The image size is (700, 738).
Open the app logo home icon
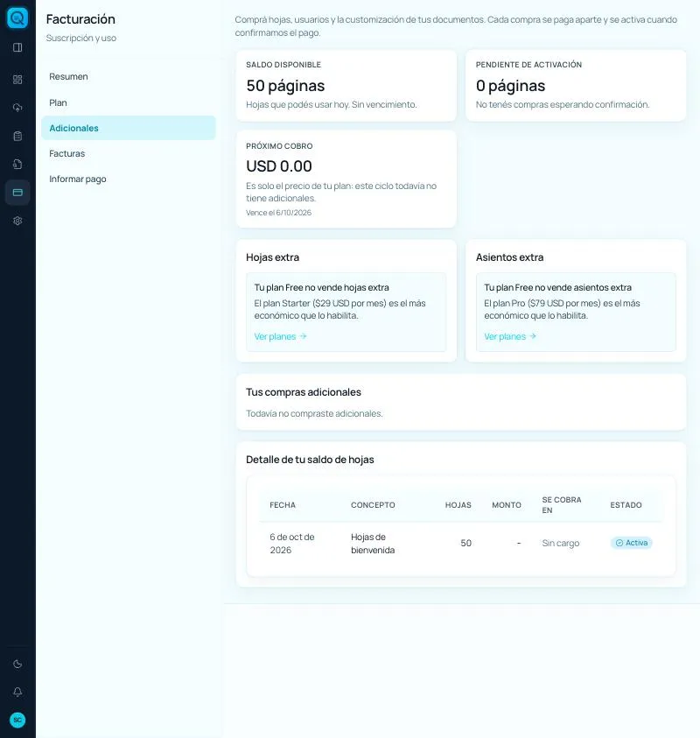[17, 18]
